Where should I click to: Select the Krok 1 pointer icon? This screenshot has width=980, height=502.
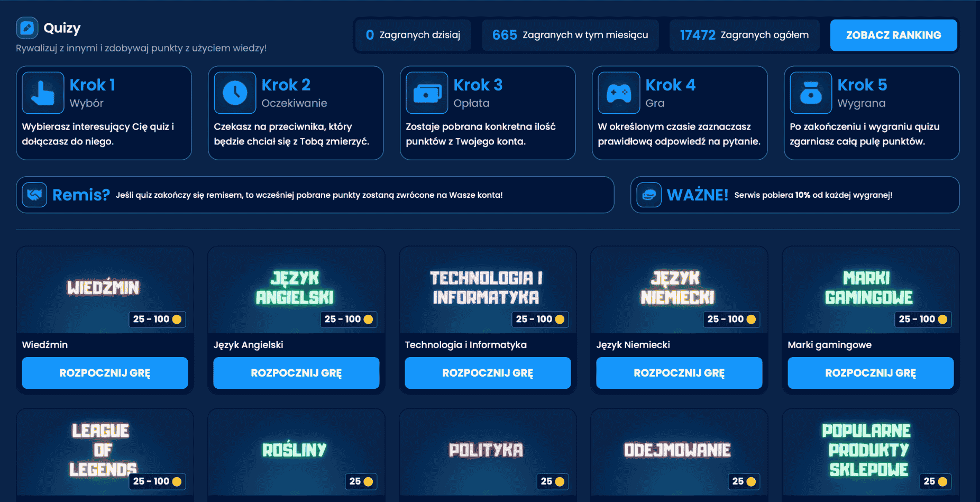[43, 93]
